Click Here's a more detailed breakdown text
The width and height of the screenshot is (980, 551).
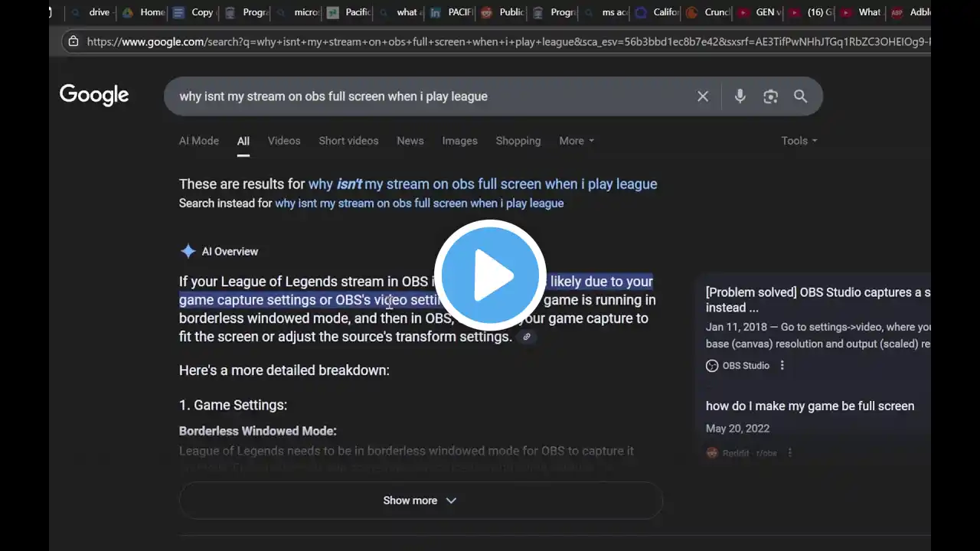284,370
